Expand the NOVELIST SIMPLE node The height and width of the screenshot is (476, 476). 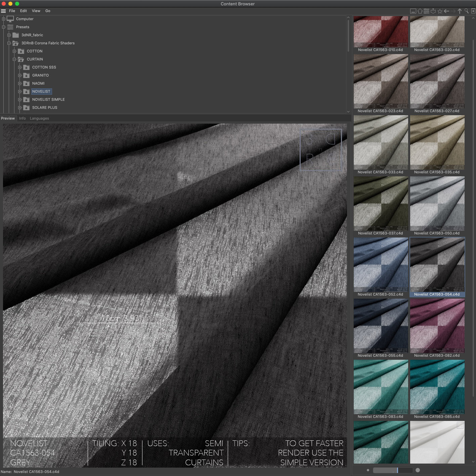pos(20,100)
